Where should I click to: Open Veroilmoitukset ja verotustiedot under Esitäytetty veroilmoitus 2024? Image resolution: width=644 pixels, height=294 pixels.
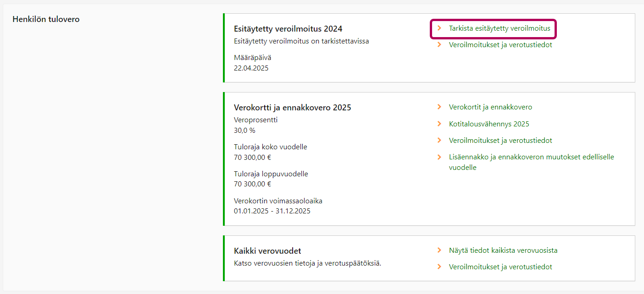coord(500,45)
